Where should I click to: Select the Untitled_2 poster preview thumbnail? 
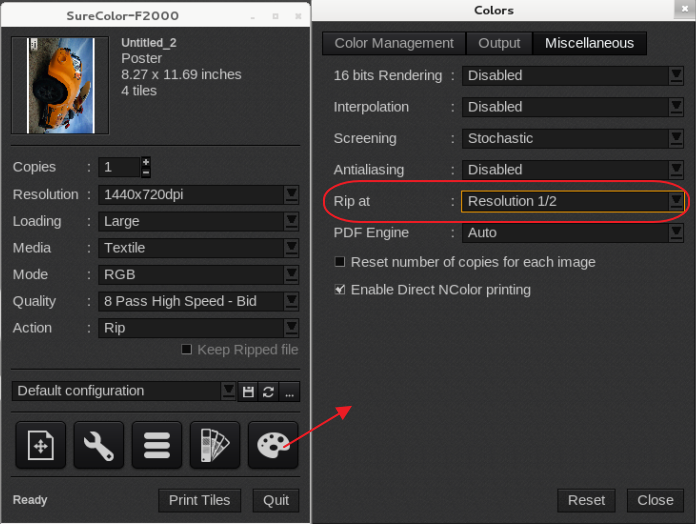point(59,85)
